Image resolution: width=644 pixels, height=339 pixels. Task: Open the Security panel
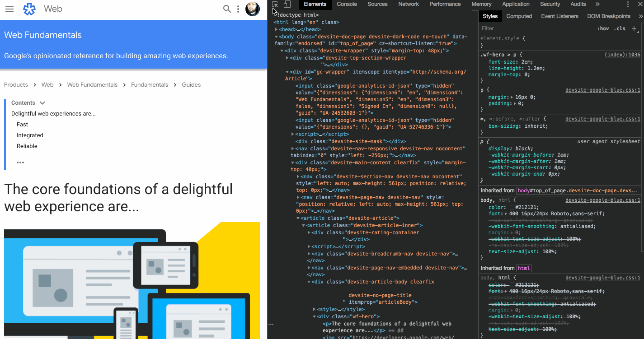550,4
